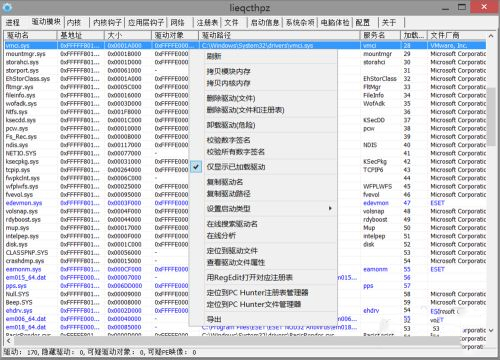Switch to the 内核 tab
Viewport: 500px width, 360px height.
(74, 22)
